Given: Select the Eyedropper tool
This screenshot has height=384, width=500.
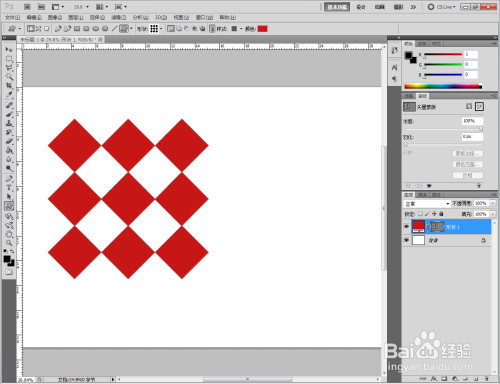Looking at the screenshot, I should coord(9,95).
